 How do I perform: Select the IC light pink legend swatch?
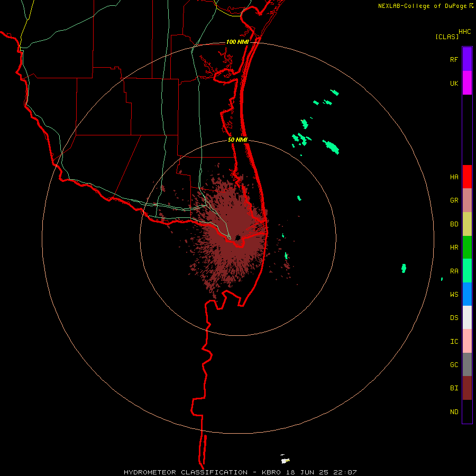pos(467,341)
